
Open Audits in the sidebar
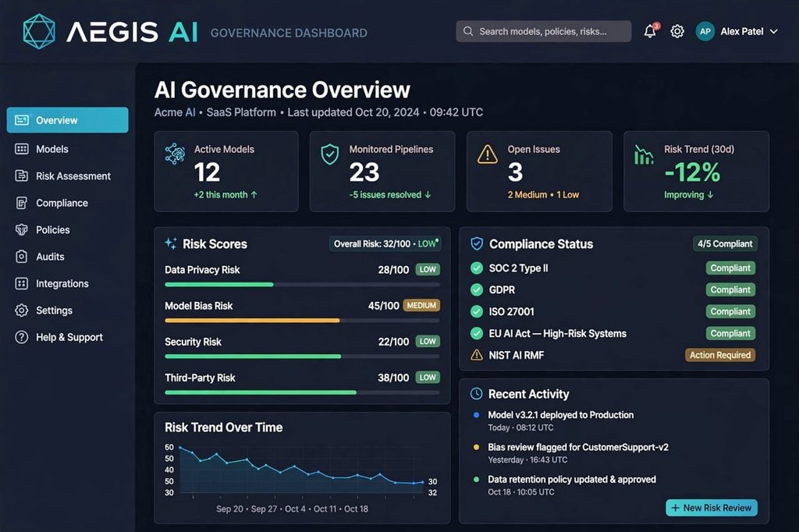(67, 257)
